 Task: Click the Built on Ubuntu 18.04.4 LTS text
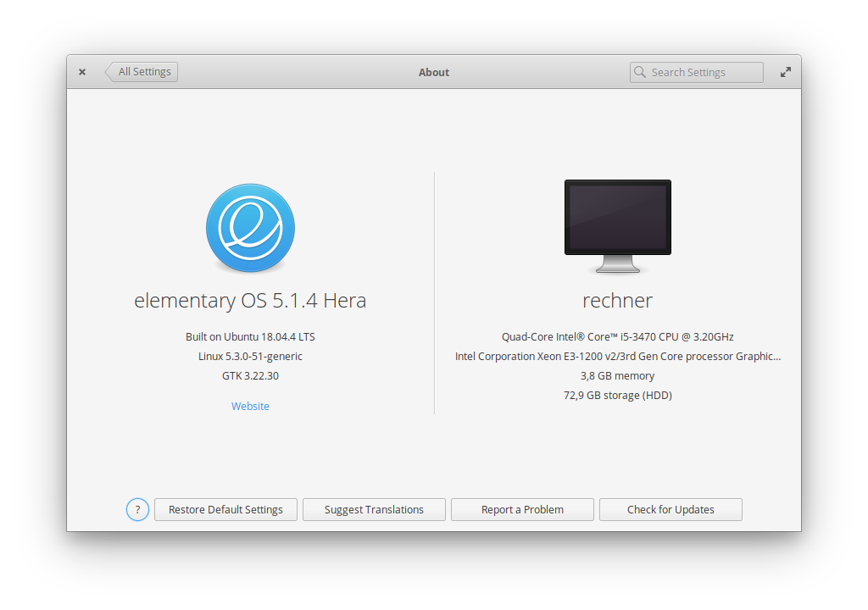click(250, 336)
